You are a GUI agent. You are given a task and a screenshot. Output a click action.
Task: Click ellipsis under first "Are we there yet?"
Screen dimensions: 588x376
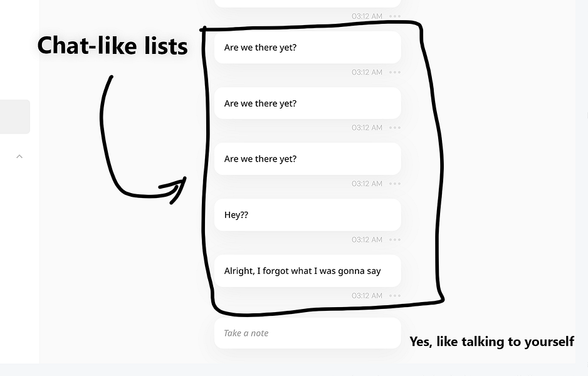(x=394, y=72)
